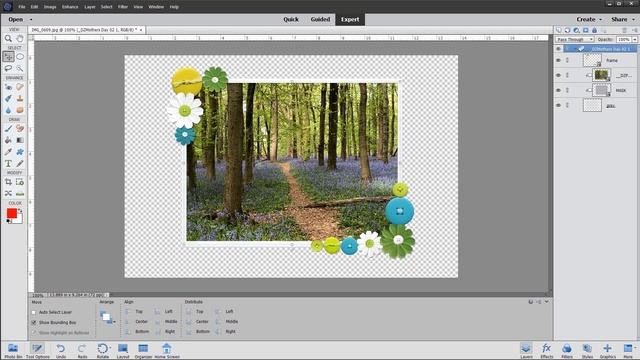Select the Pencil tool

[20, 164]
